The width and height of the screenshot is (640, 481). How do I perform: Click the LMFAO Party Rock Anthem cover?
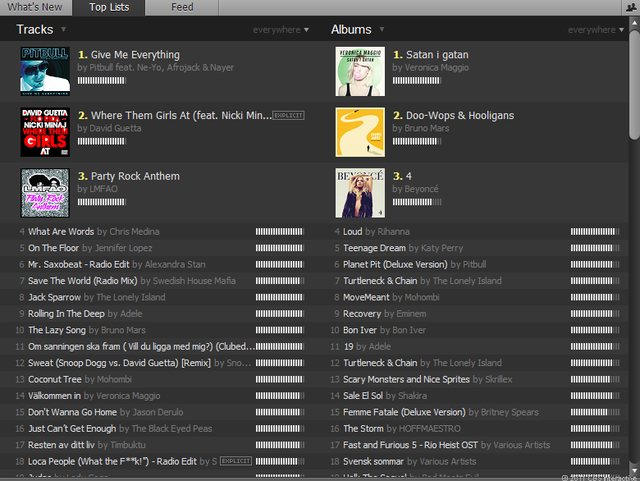coord(45,193)
